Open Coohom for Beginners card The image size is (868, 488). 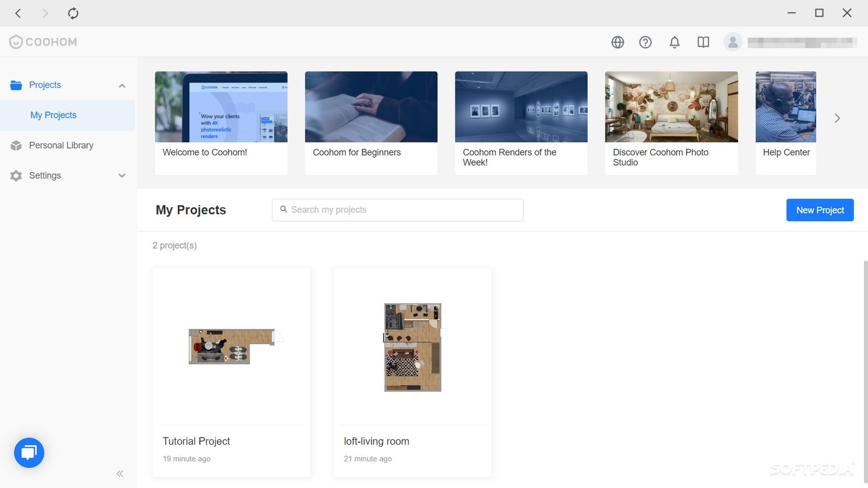371,123
